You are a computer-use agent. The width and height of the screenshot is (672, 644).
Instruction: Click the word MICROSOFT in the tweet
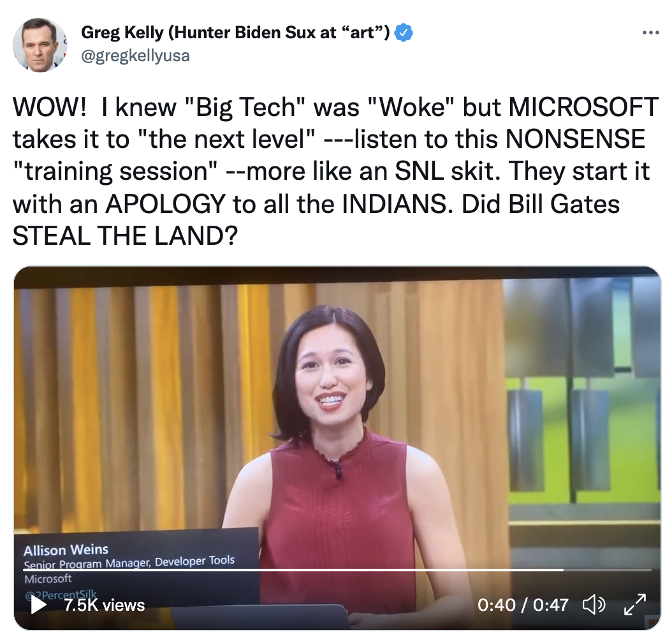pos(583,106)
